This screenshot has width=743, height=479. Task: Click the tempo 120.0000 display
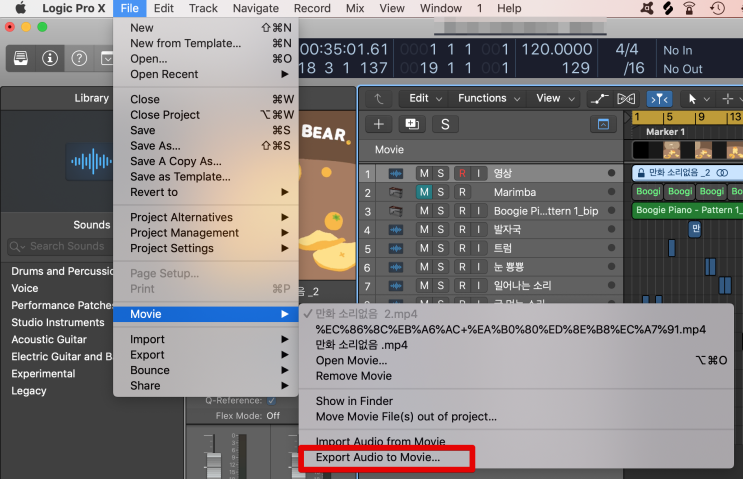557,49
